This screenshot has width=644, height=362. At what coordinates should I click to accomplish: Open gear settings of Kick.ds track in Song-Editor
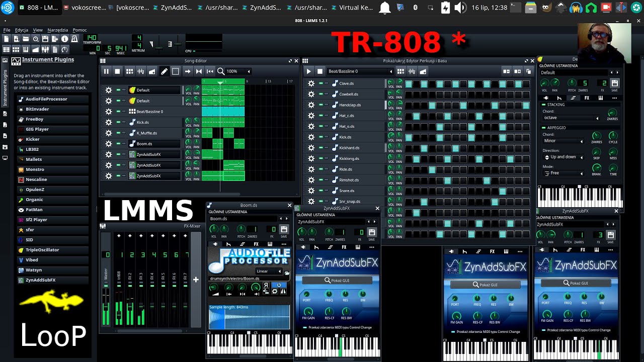point(108,122)
